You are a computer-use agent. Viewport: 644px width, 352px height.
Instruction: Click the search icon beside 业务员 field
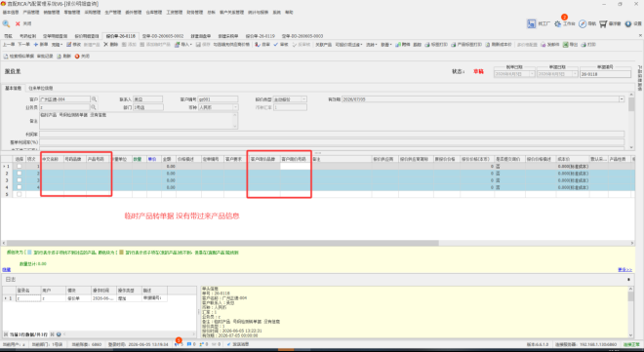click(94, 107)
